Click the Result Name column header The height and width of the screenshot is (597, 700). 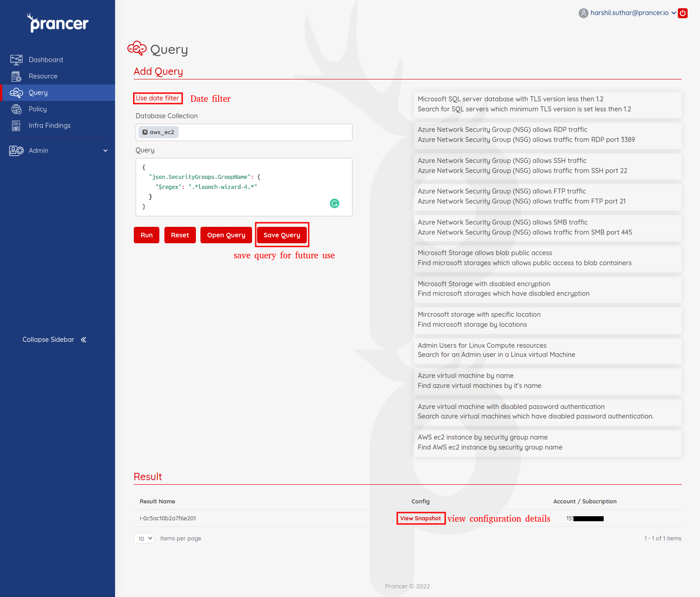[x=158, y=502]
